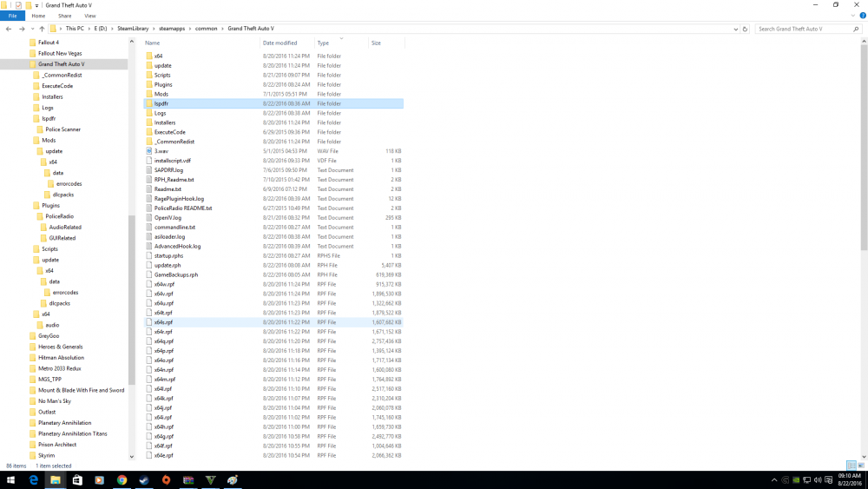Open the Help question mark icon
Viewport: 868px width, 489px height.
click(x=863, y=16)
